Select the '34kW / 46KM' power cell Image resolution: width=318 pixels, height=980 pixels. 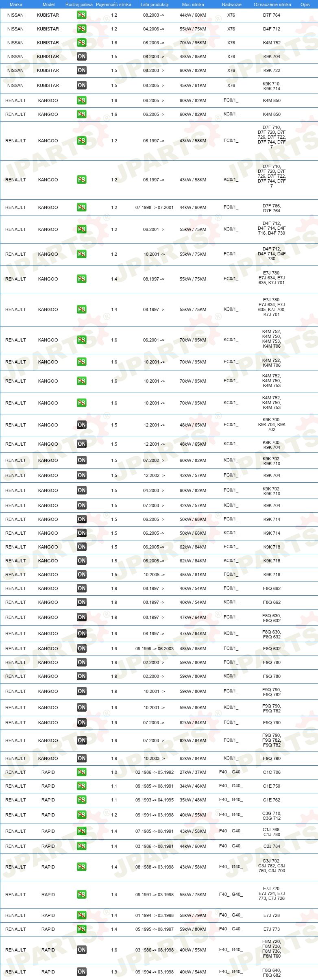pyautogui.click(x=193, y=786)
